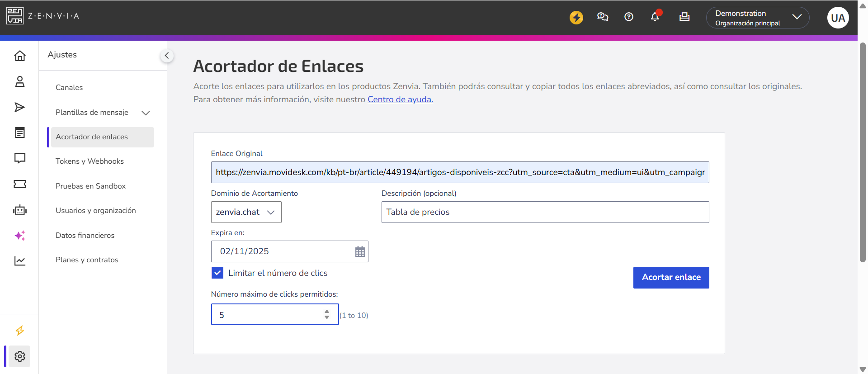The image size is (868, 374).
Task: Click the lightning bolt icon at sidebar bottom
Action: point(20,331)
